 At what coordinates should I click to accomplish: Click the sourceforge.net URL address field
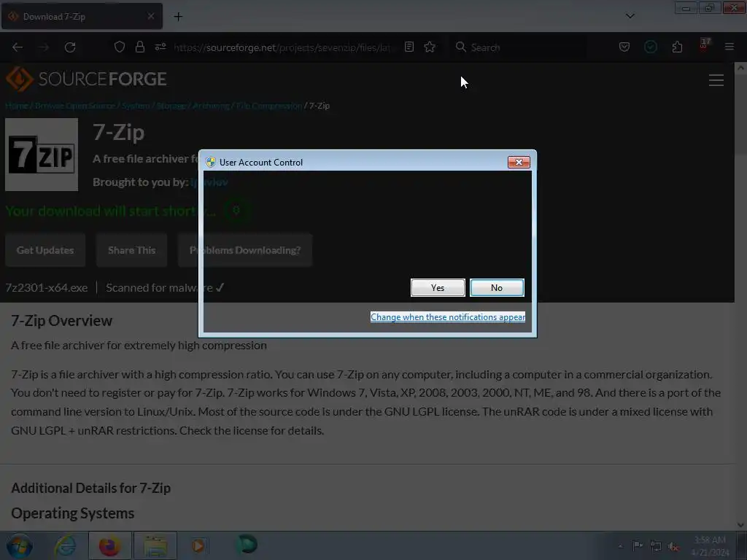282,47
